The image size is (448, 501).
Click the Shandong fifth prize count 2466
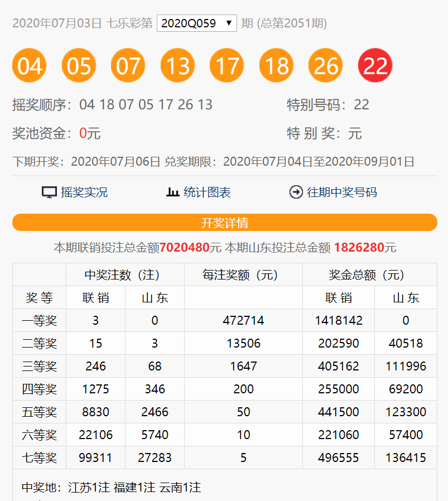click(x=155, y=412)
